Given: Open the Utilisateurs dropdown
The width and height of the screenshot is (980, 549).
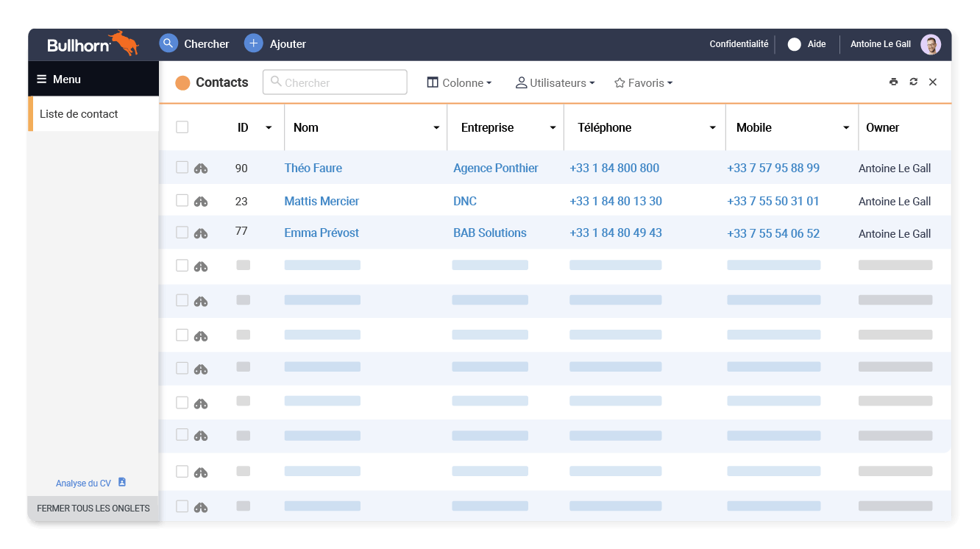Looking at the screenshot, I should pyautogui.click(x=555, y=83).
